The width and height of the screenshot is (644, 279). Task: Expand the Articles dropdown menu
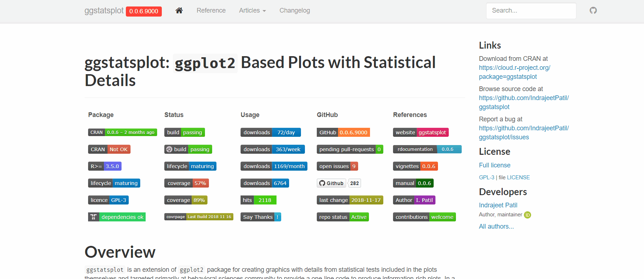(252, 10)
